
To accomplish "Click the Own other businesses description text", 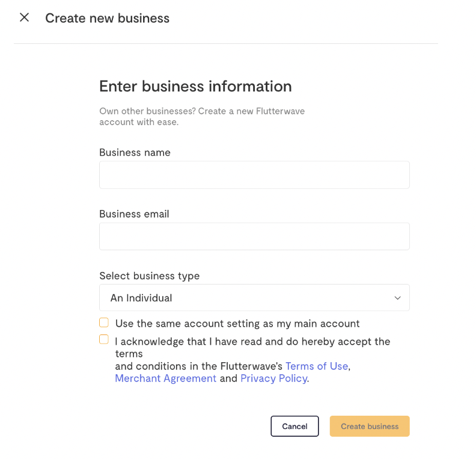I will (202, 117).
